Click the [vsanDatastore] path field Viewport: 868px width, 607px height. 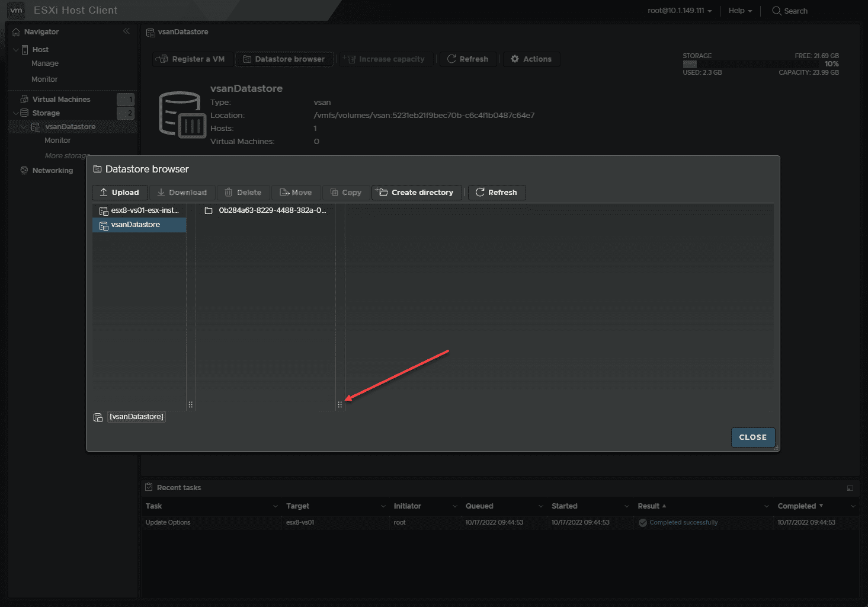[x=136, y=417]
